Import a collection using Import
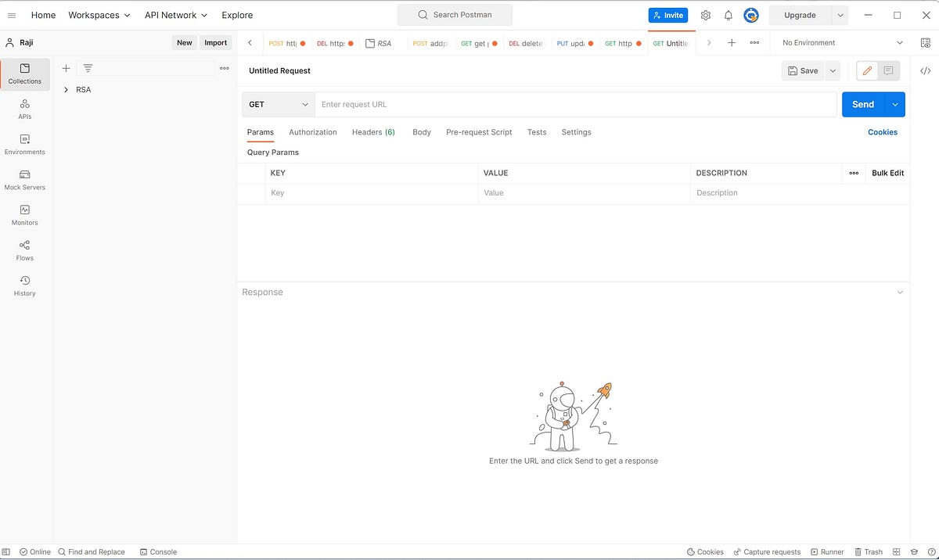939x560 pixels. coord(215,42)
